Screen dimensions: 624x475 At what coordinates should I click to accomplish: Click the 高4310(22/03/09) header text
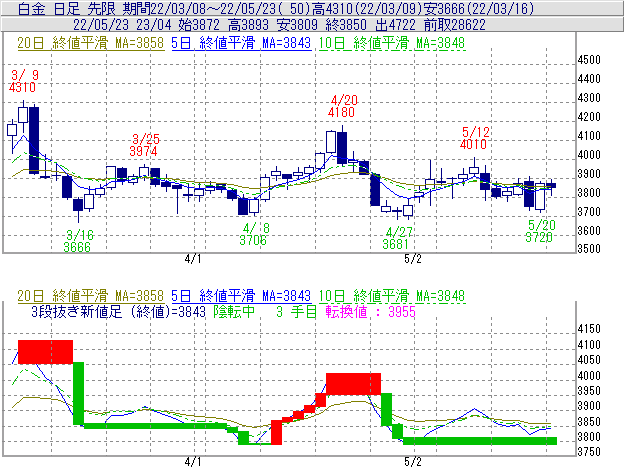[367, 8]
